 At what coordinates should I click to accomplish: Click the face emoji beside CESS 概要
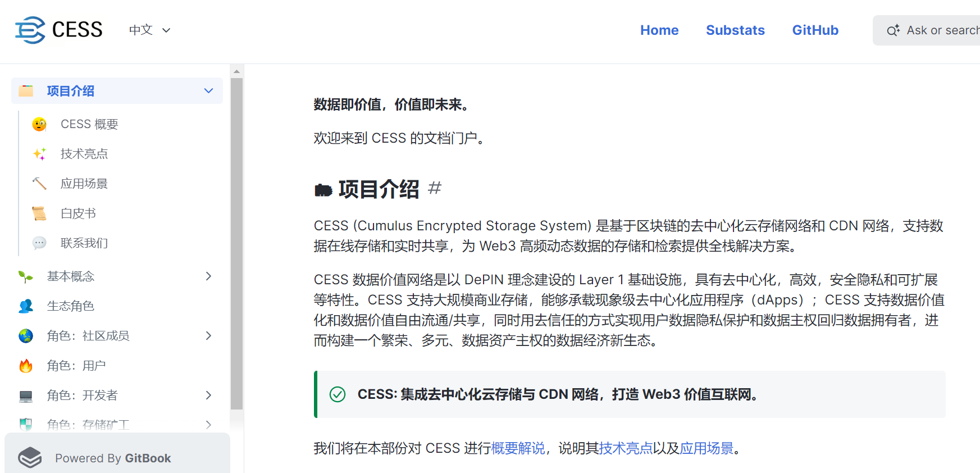(39, 124)
